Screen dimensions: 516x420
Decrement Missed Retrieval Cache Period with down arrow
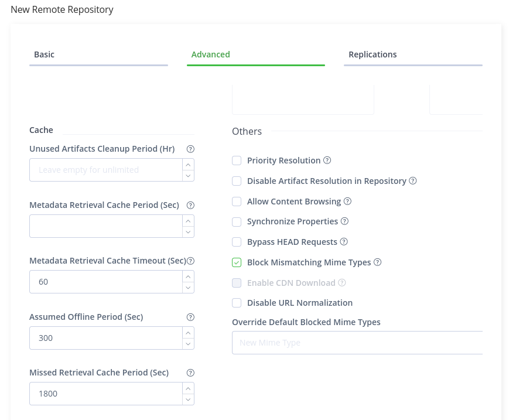[187, 399]
